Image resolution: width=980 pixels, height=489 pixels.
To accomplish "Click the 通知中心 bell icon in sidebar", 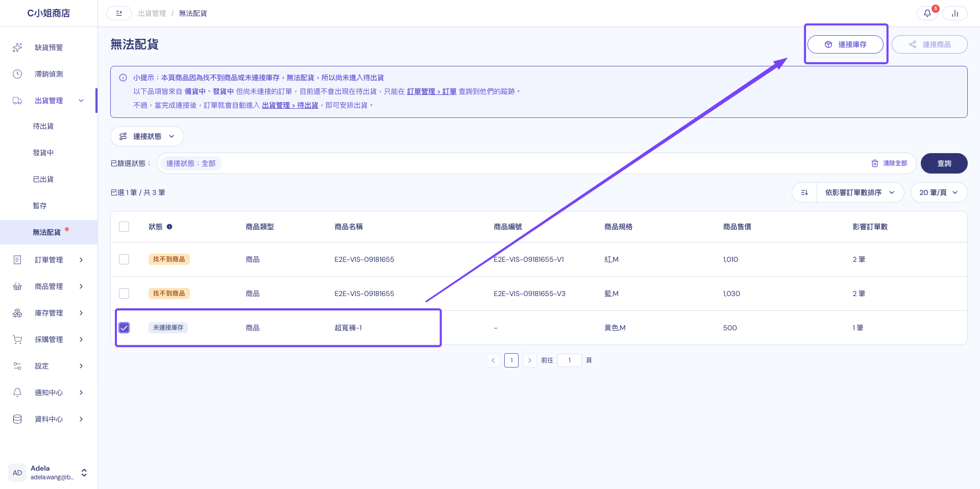I will point(17,393).
